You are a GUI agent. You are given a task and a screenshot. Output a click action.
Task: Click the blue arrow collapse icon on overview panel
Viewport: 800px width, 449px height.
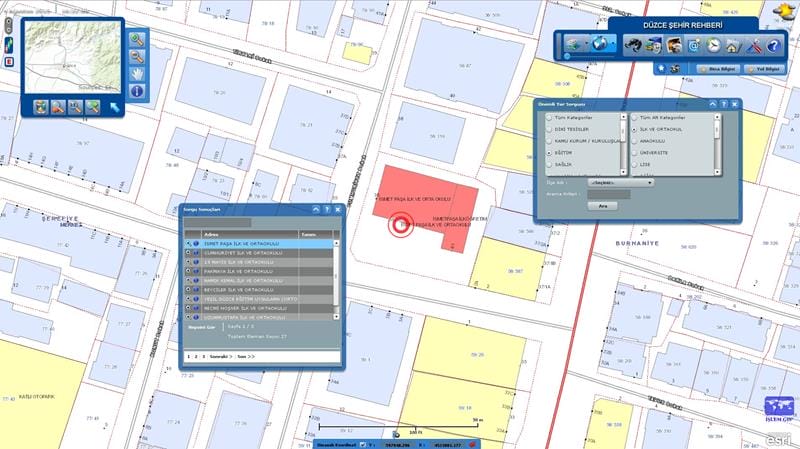[x=115, y=107]
